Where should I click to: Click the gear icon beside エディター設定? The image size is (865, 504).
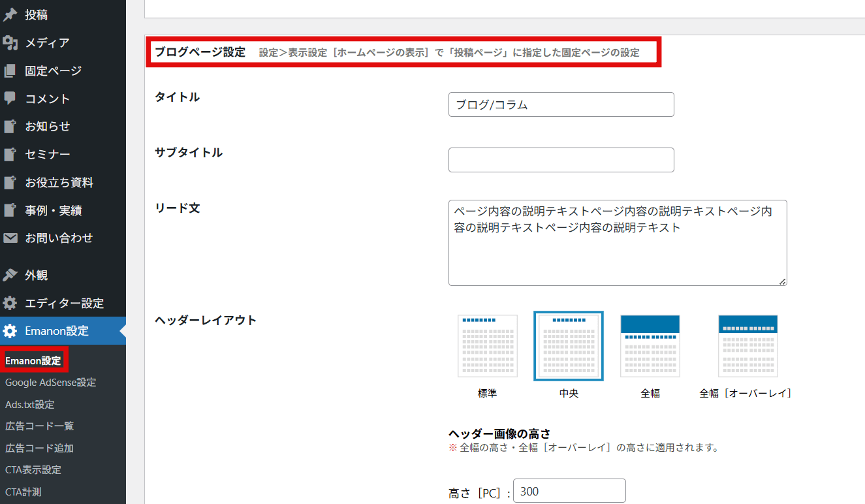pyautogui.click(x=10, y=304)
